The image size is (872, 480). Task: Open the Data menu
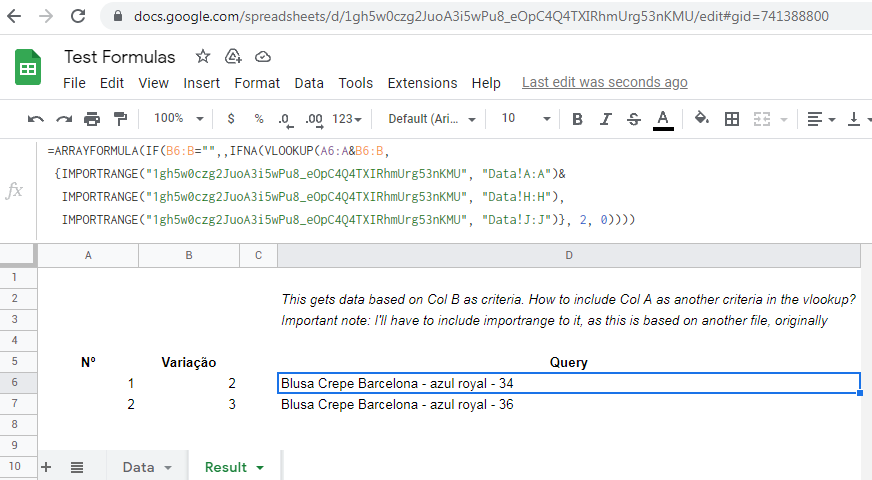309,83
